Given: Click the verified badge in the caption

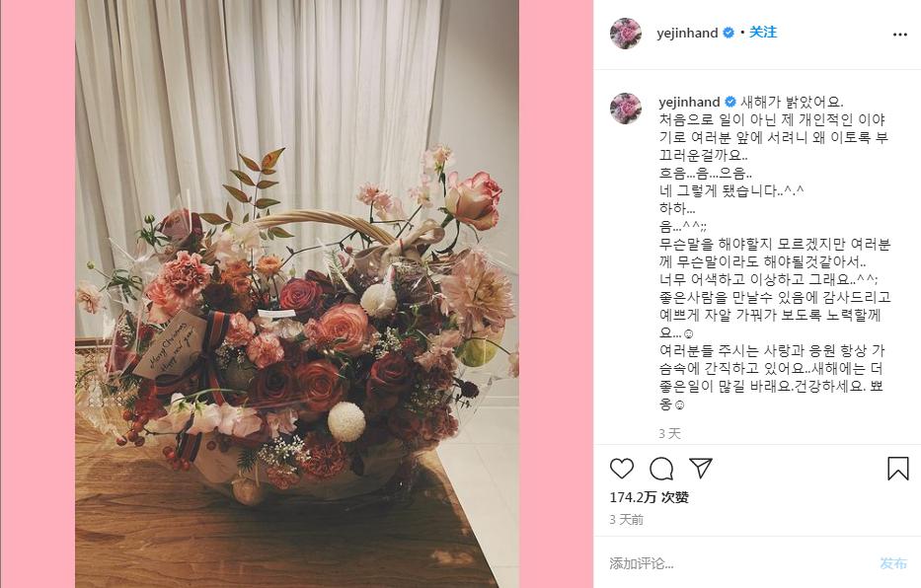Looking at the screenshot, I should [x=730, y=102].
